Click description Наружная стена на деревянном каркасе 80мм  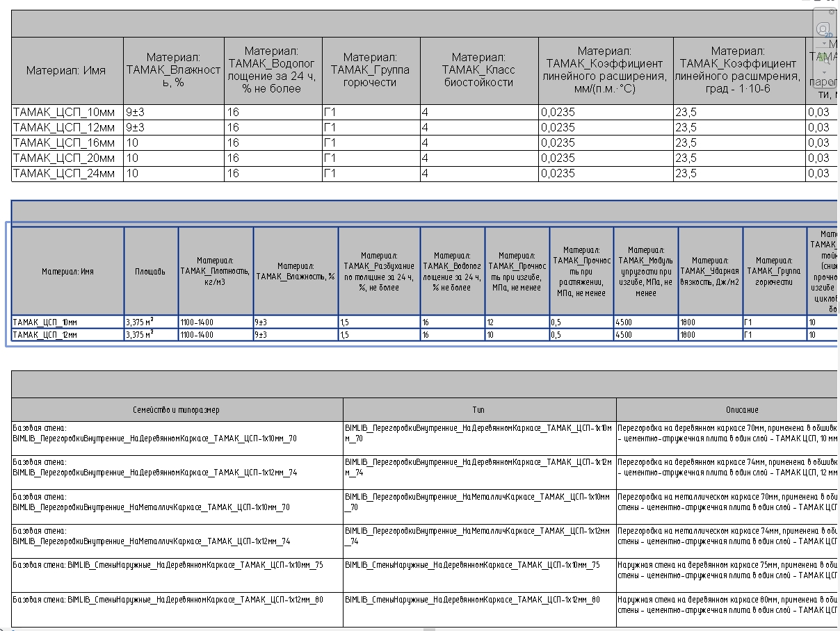point(727,610)
